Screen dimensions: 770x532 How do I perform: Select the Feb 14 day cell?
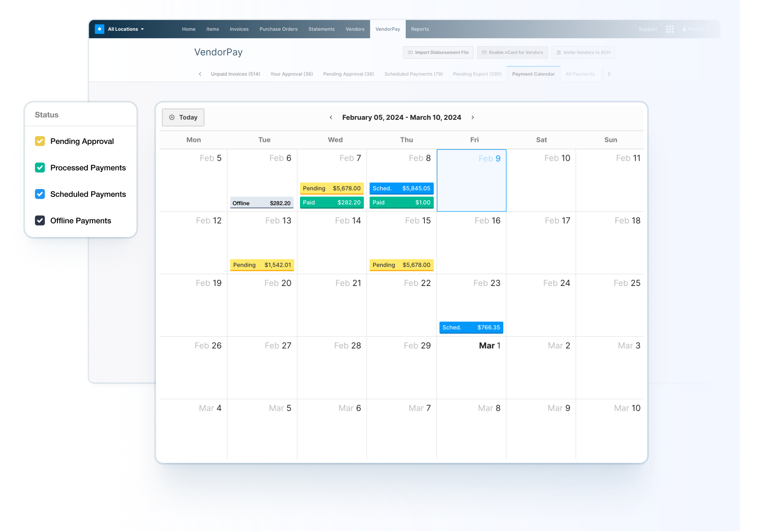332,243
